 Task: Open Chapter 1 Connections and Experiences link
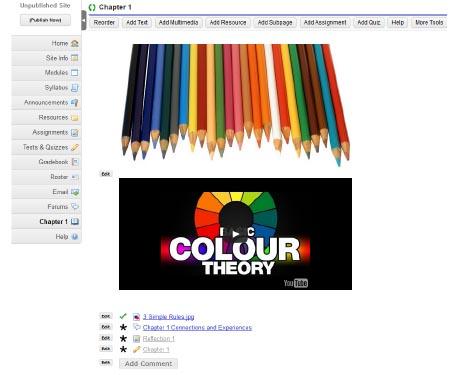(197, 328)
